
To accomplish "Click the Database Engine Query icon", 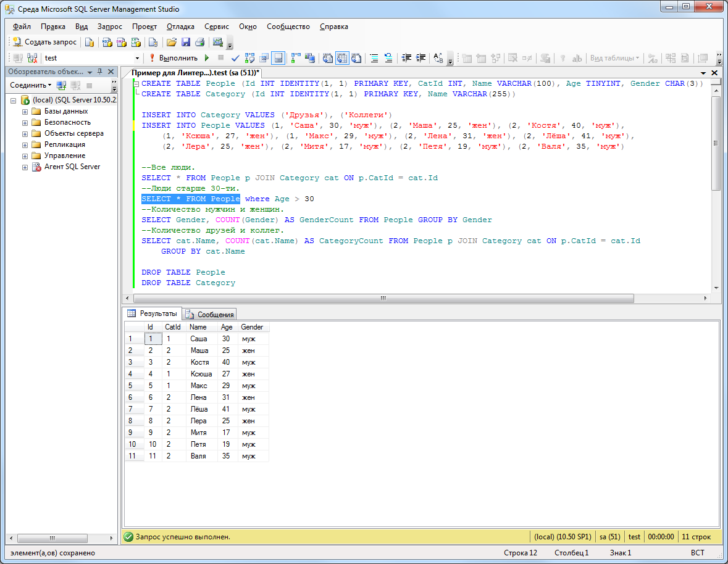I will (89, 42).
